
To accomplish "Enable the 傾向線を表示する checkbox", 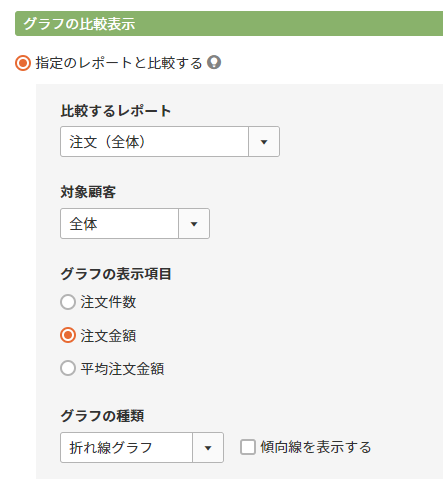I will click(x=248, y=447).
